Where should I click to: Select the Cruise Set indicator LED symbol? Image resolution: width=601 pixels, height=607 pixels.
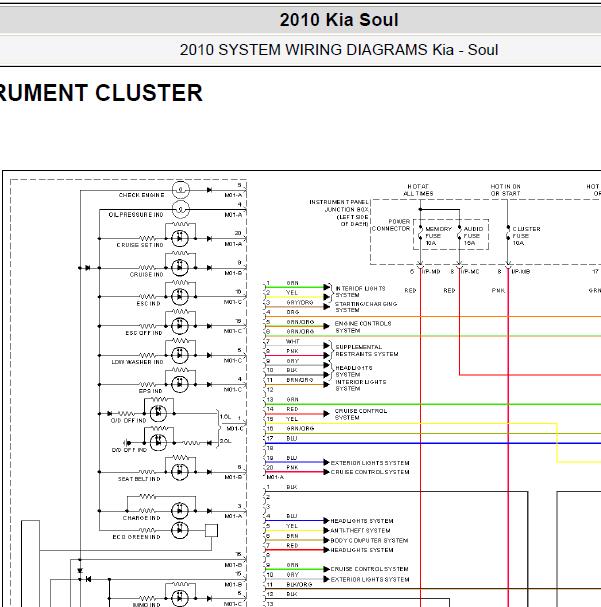pos(180,238)
